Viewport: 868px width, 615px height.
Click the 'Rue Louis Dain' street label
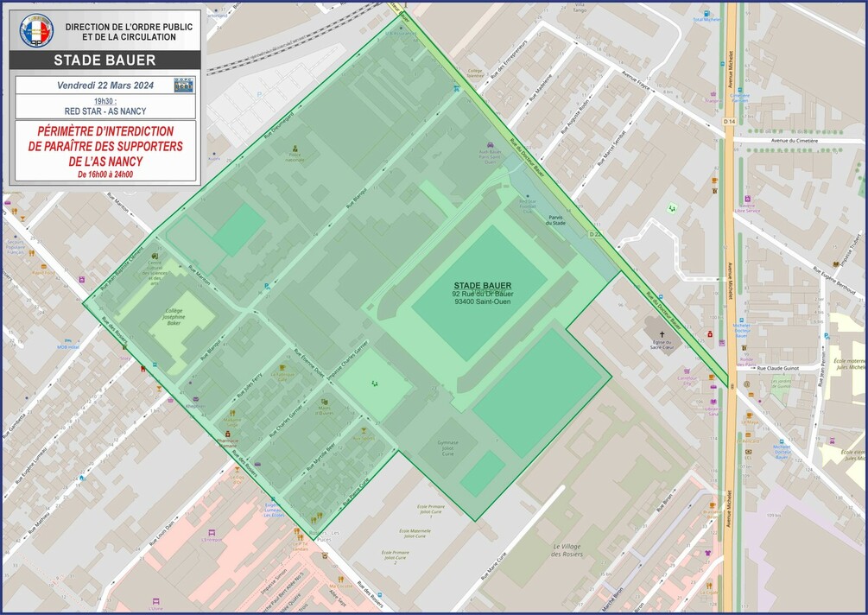click(162, 533)
